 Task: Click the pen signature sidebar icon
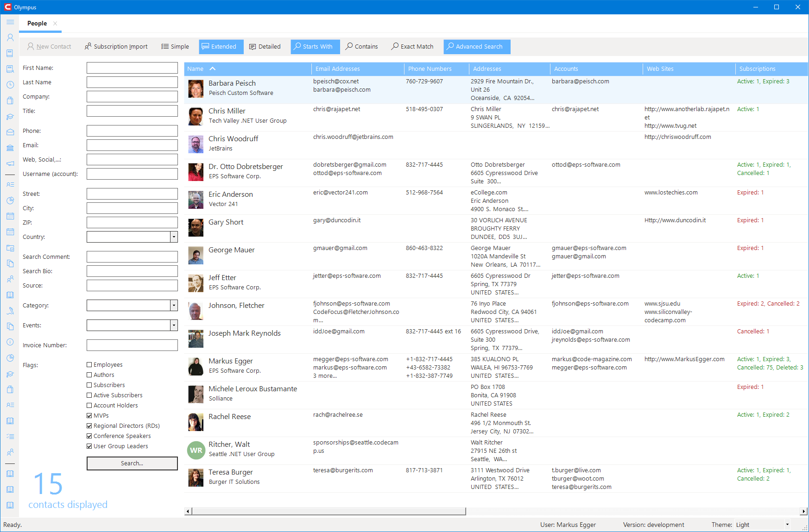pos(10,311)
